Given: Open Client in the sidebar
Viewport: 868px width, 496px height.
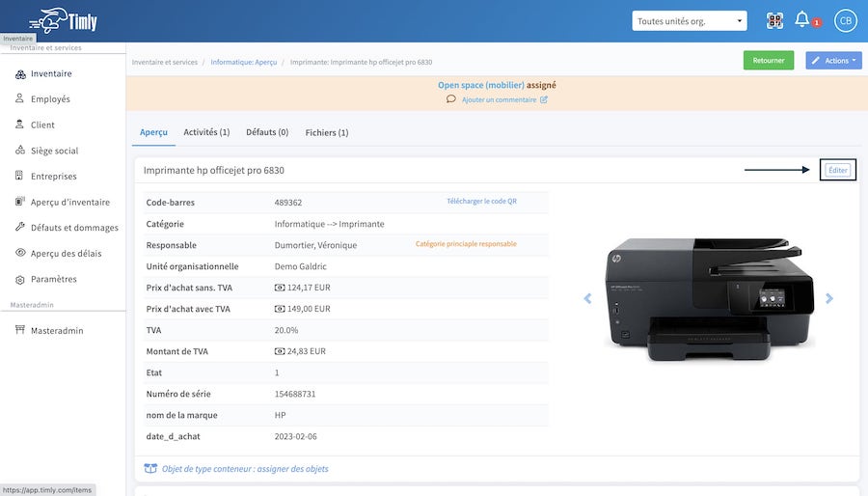Looking at the screenshot, I should pyautogui.click(x=42, y=125).
